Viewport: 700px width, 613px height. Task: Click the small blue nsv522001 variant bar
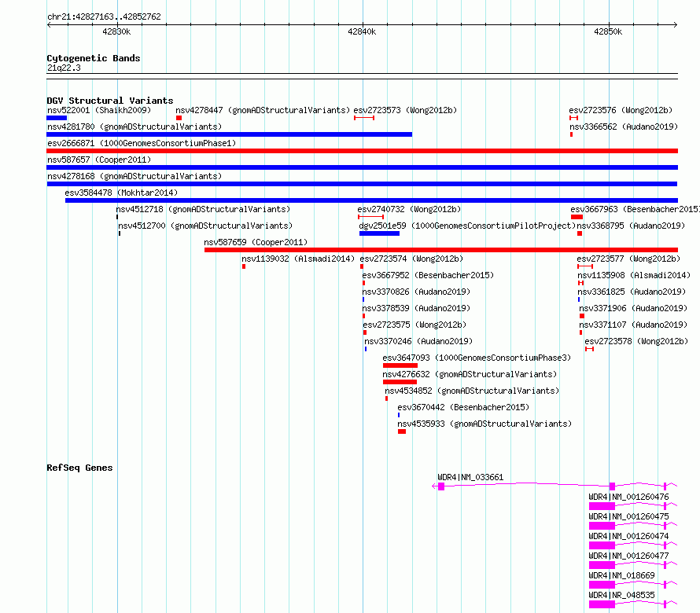coord(57,118)
